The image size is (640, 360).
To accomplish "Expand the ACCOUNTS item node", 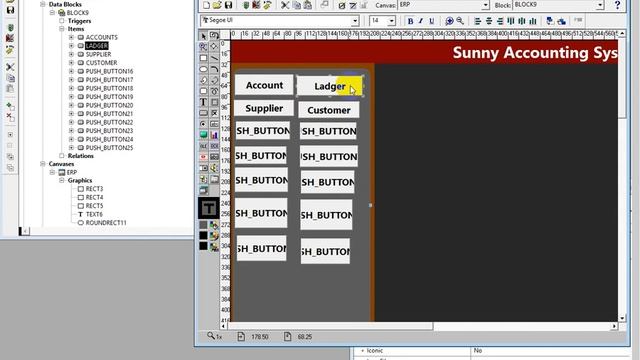I will [x=71, y=37].
